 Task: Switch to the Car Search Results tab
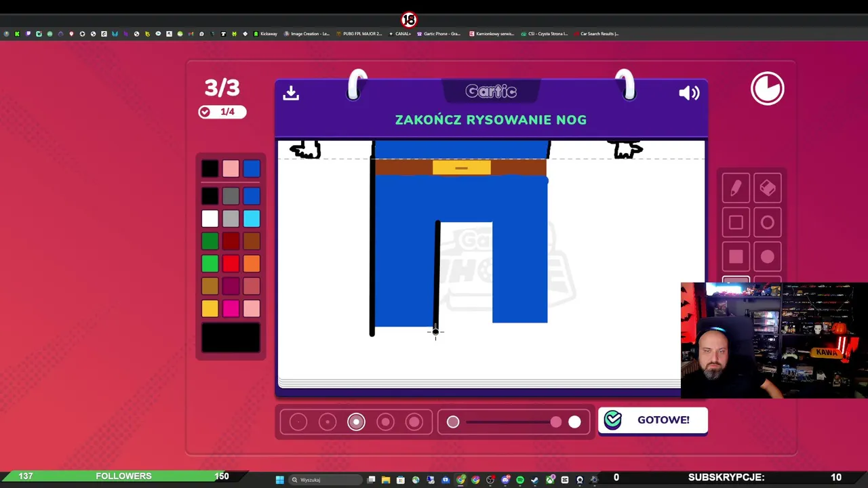click(596, 34)
